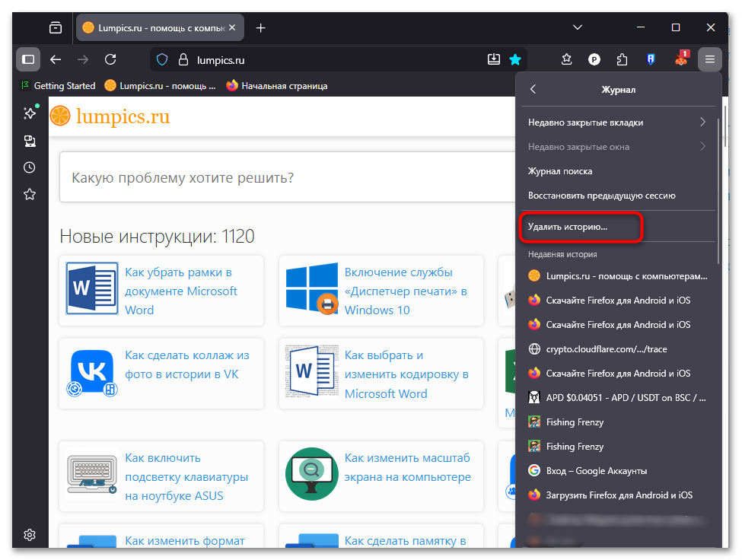Click the lumpics.ru site logo
The height and width of the screenshot is (560, 742).
tap(110, 116)
